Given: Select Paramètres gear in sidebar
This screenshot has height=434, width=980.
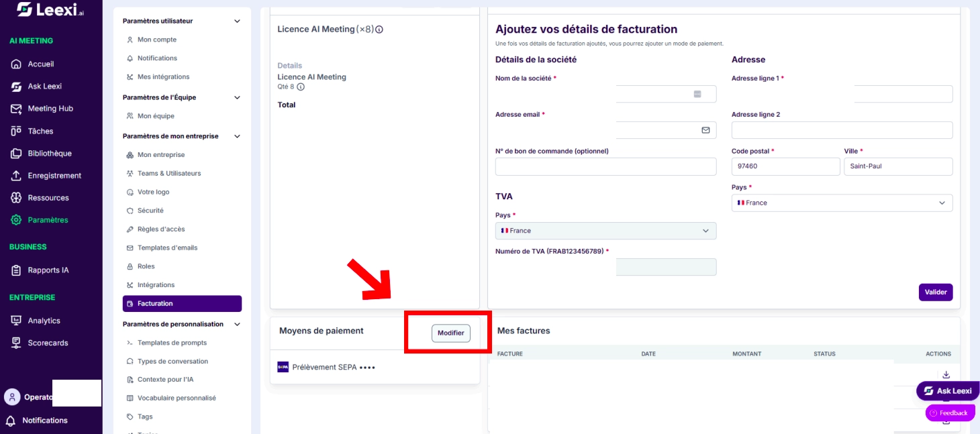Looking at the screenshot, I should pos(16,220).
